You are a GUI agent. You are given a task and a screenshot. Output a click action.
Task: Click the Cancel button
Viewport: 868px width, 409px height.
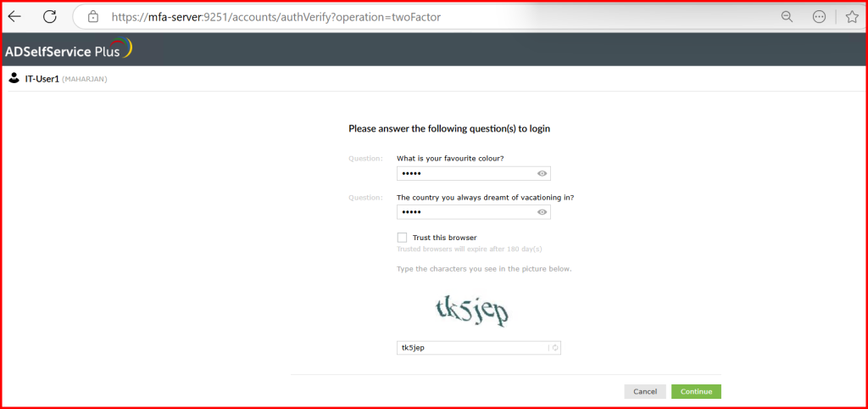coord(645,391)
